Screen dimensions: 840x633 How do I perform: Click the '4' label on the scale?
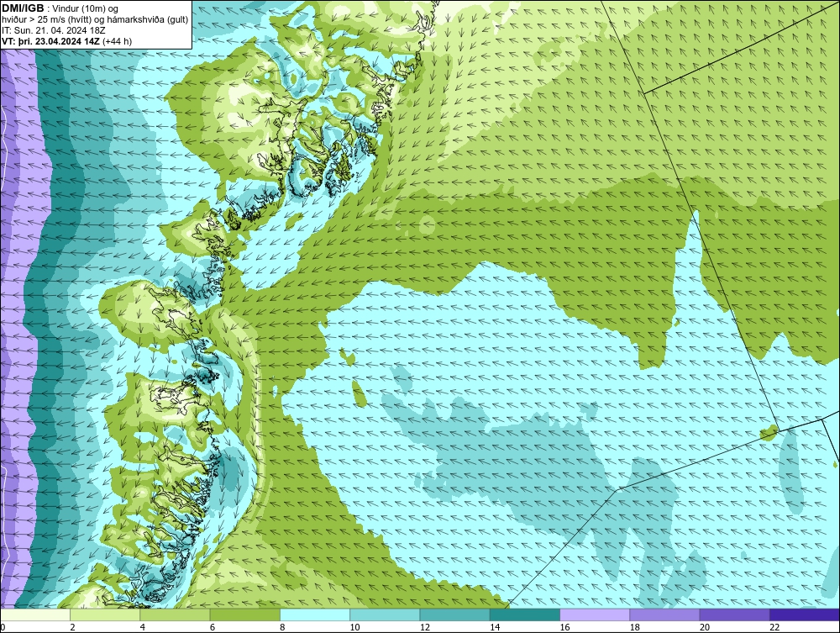pyautogui.click(x=143, y=628)
